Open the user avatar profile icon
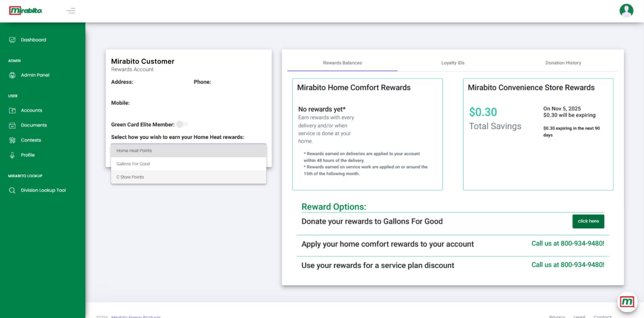Screen dimensions: 644x318 point(626,11)
